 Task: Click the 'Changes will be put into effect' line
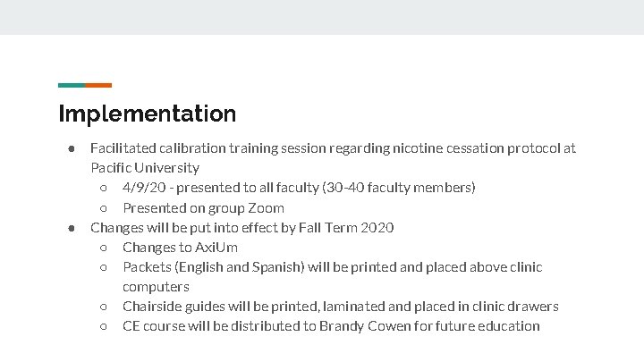click(241, 228)
